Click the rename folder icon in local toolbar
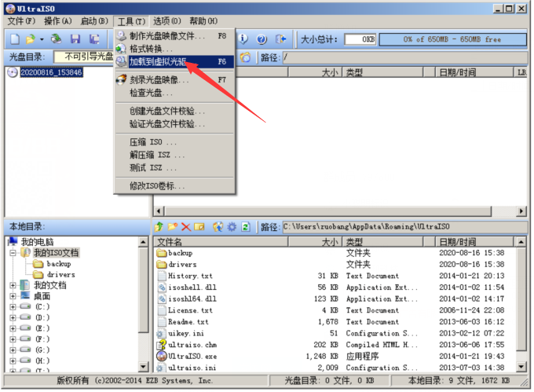The image size is (534, 392). click(x=199, y=227)
